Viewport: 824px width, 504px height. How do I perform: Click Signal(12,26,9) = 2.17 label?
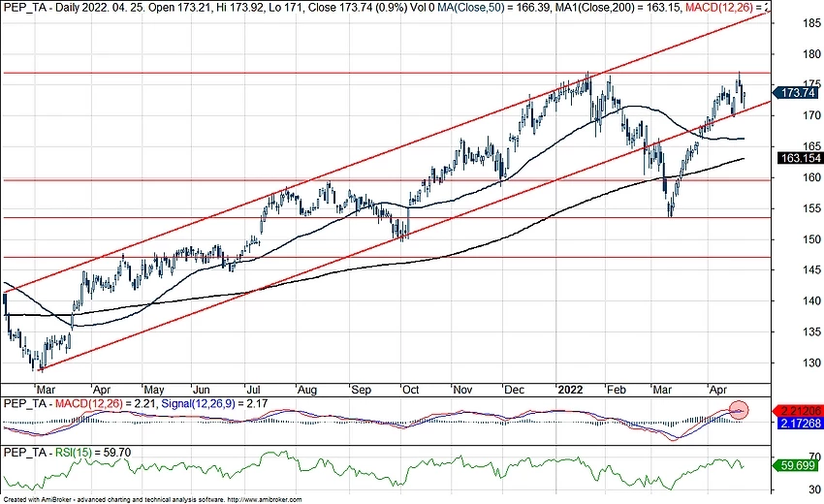pos(214,404)
